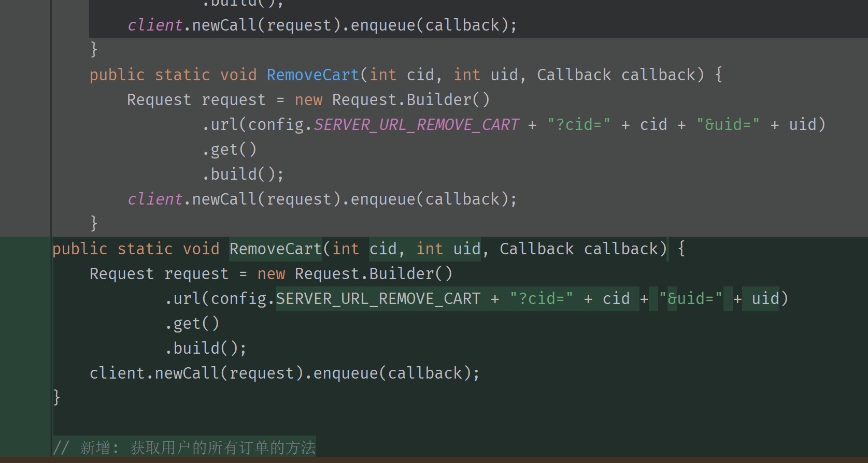868x463 pixels.
Task: Click newCall in the green block's client line
Action: [x=187, y=373]
